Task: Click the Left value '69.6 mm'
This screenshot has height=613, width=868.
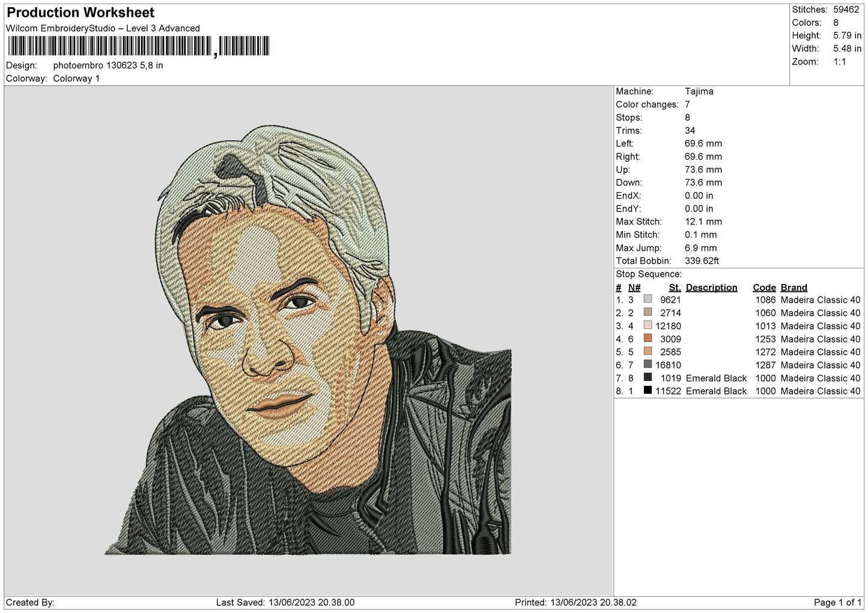Action: click(x=703, y=143)
